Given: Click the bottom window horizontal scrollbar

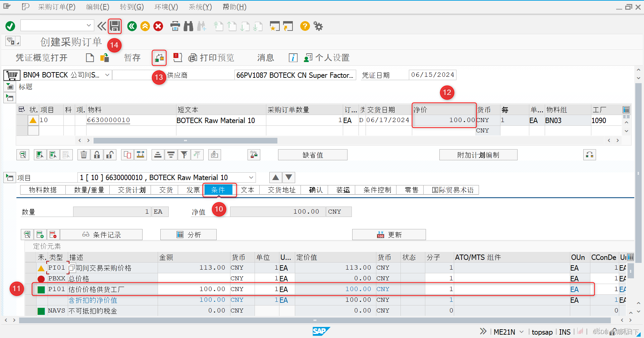Looking at the screenshot, I should [x=315, y=320].
